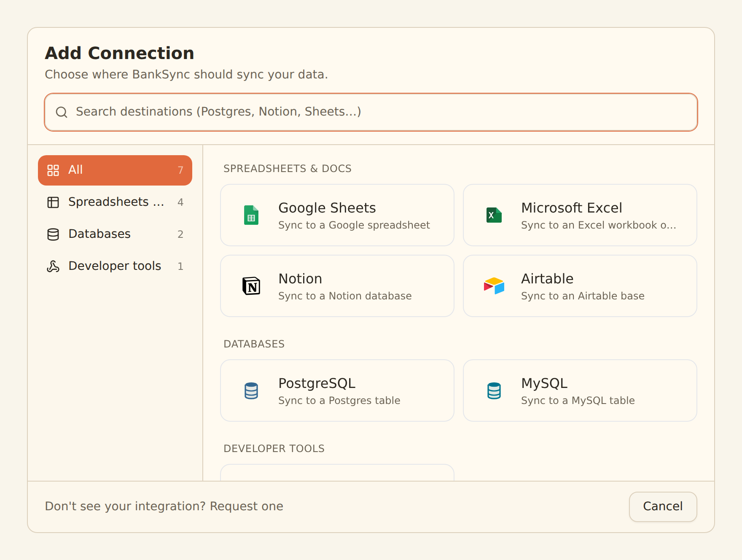Click the Cancel button
Viewport: 742px width, 560px height.
click(x=663, y=506)
